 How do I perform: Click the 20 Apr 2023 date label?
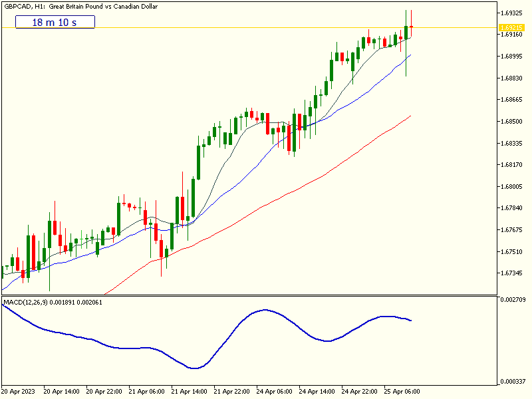pos(19,392)
